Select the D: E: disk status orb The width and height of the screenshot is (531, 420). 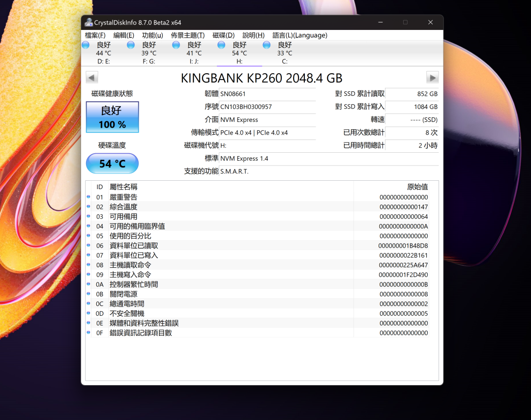click(x=86, y=45)
